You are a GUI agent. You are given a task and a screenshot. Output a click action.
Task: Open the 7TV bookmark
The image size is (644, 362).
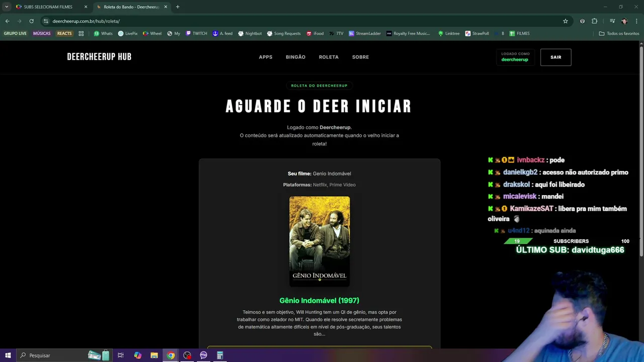[336, 33]
